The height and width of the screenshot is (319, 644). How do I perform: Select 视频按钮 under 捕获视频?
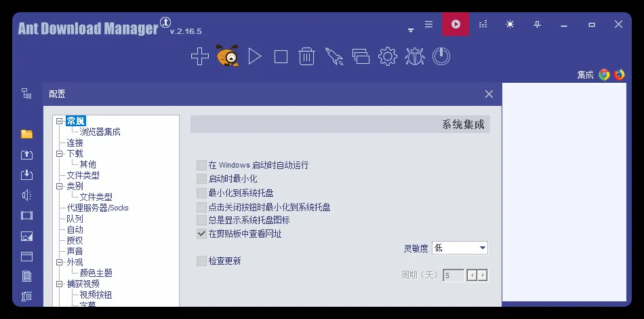[96, 295]
